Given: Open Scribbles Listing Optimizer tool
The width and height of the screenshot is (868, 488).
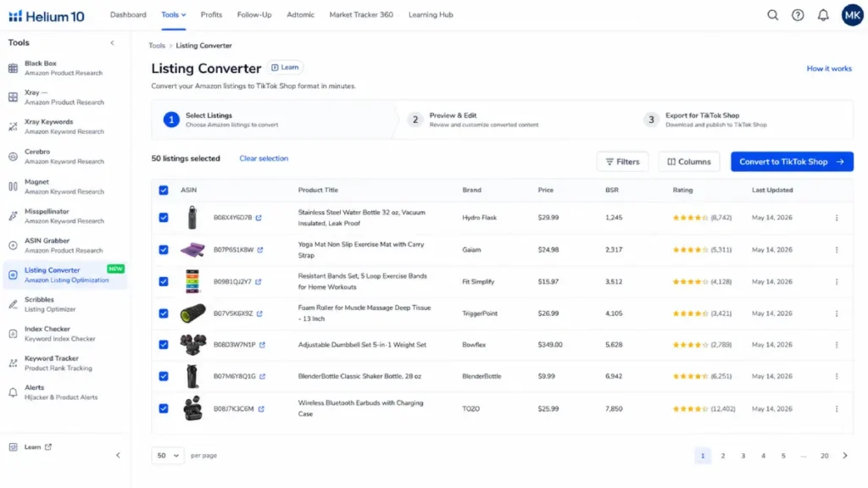Looking at the screenshot, I should point(64,304).
